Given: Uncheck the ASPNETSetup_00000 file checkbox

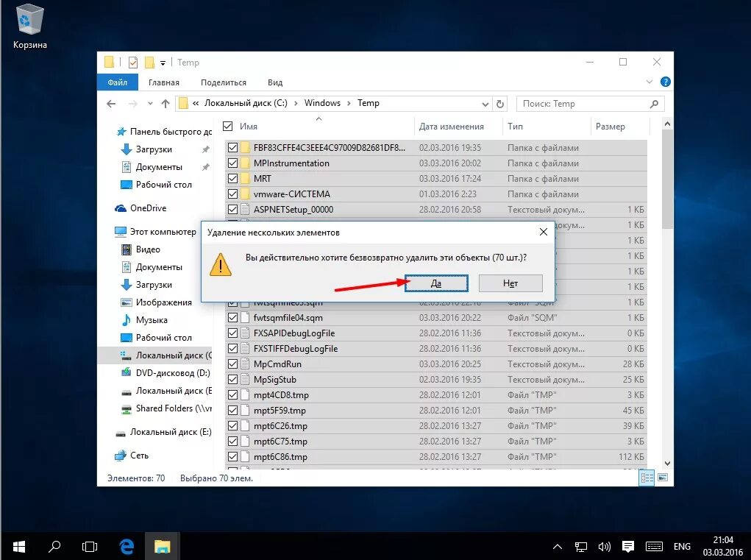Looking at the screenshot, I should [232, 209].
